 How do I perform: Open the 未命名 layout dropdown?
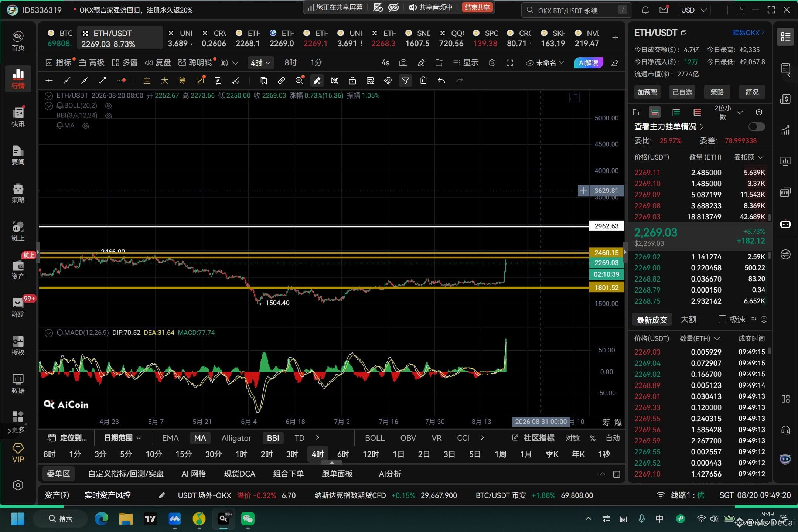click(x=545, y=63)
